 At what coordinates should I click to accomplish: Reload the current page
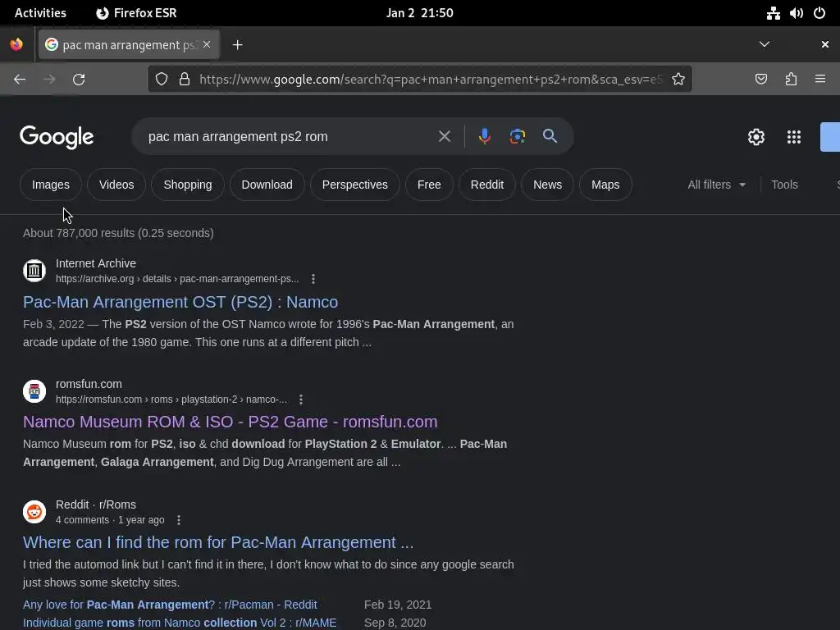79,80
